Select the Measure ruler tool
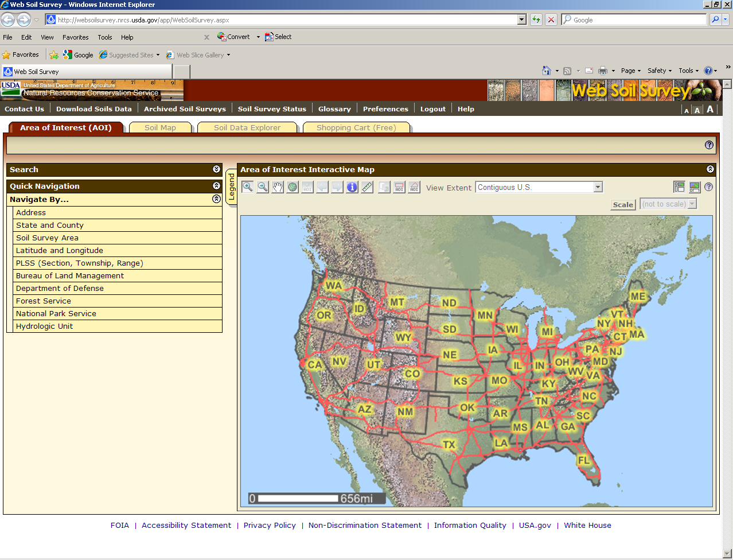This screenshot has width=733, height=560. 367,187
